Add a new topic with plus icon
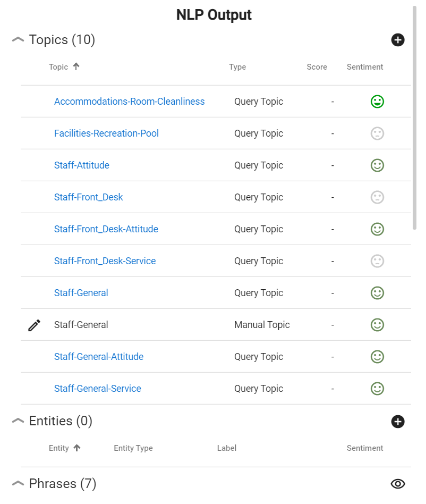The image size is (426, 504). [397, 40]
